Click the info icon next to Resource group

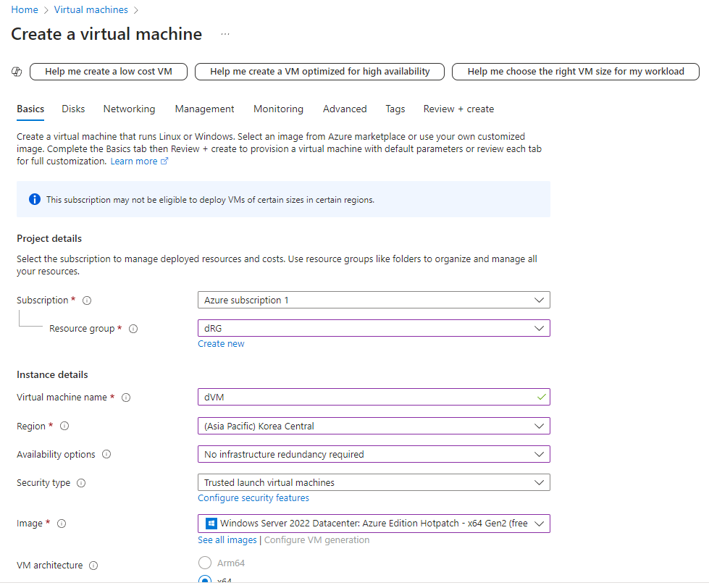[x=133, y=329]
